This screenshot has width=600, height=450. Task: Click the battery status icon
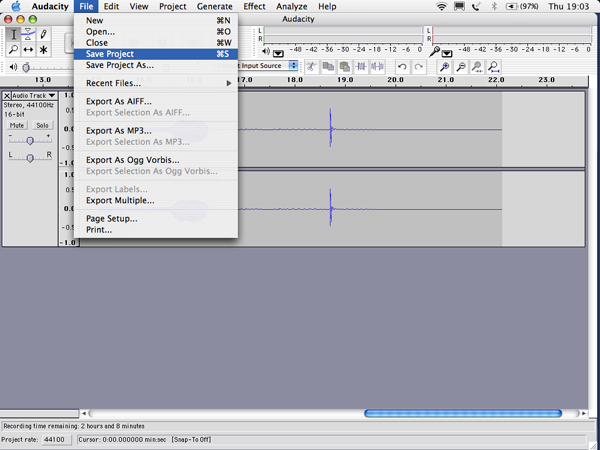click(522, 7)
